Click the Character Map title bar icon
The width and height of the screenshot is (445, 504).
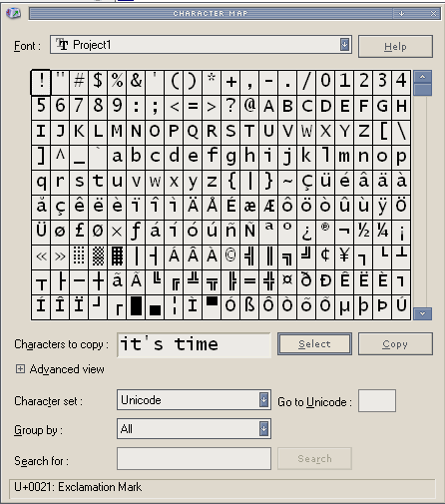point(13,13)
